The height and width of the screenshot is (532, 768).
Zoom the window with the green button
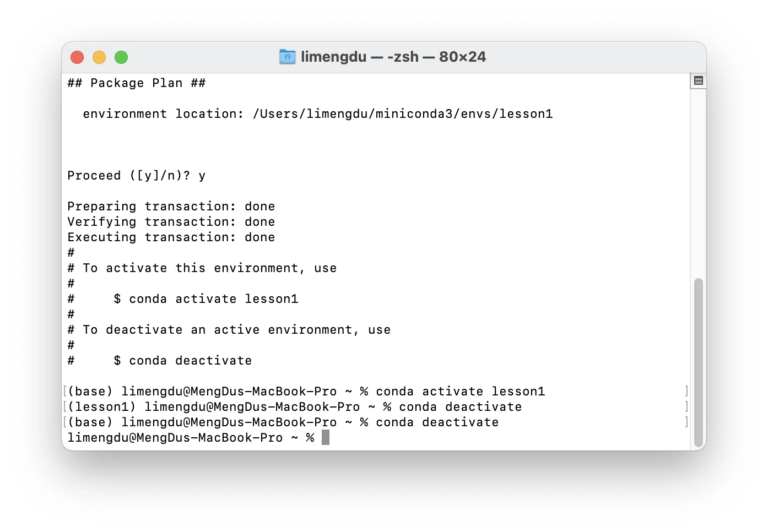[x=121, y=57]
